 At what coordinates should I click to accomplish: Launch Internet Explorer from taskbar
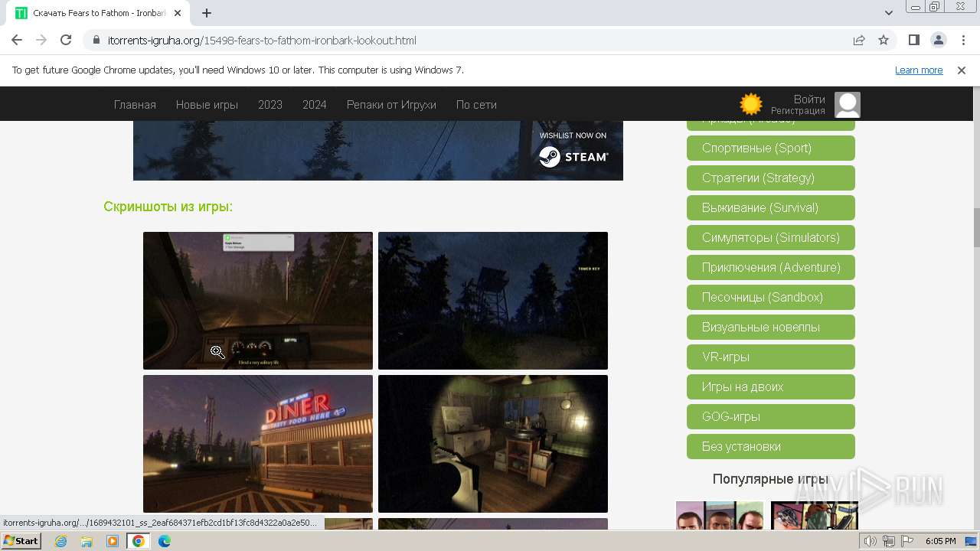click(x=61, y=541)
